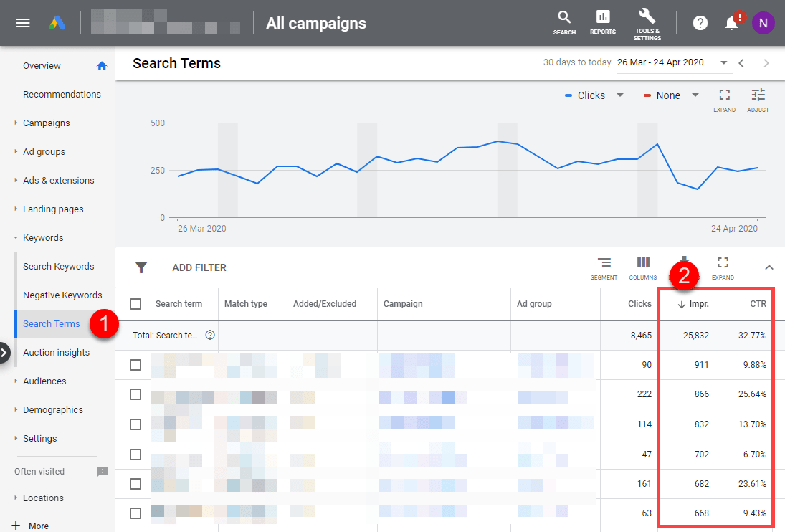The image size is (785, 532).
Task: Sort by Ad group column header
Action: [x=534, y=304]
